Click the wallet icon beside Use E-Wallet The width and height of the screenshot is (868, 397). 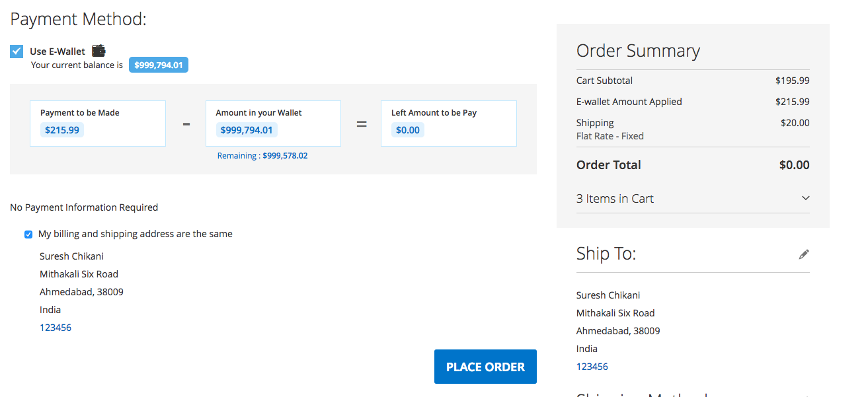(x=99, y=50)
